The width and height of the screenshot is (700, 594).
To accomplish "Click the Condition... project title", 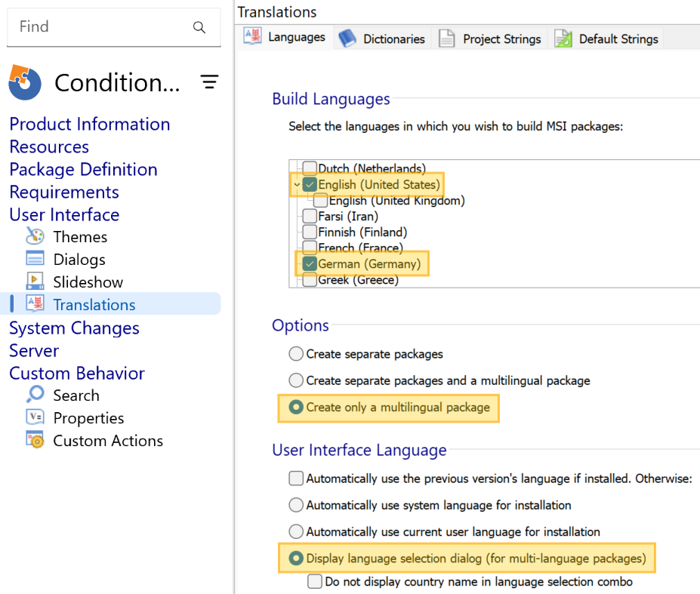I will pos(117,82).
